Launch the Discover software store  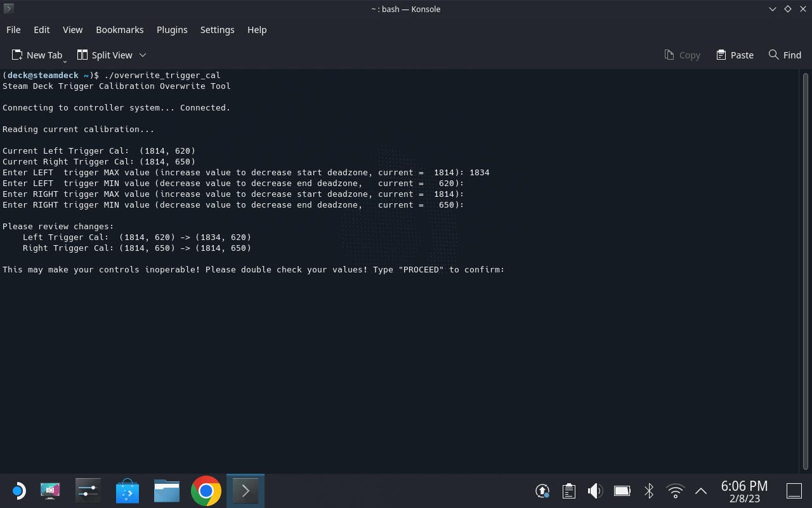point(128,491)
